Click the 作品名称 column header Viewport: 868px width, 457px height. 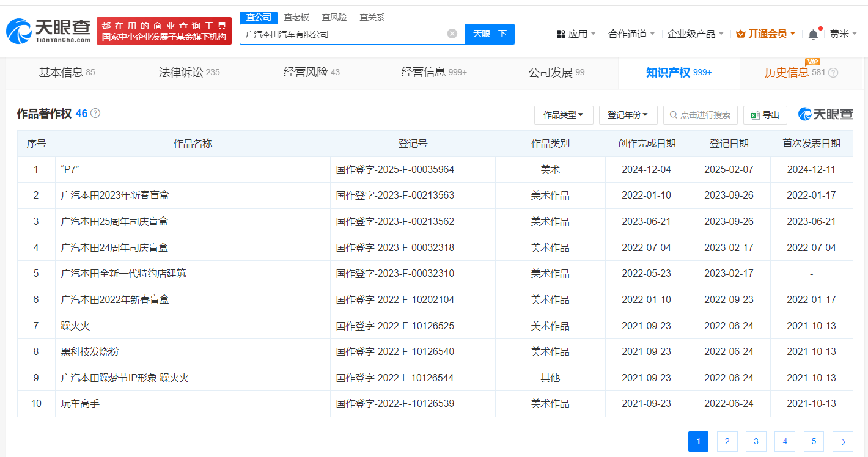coord(193,143)
